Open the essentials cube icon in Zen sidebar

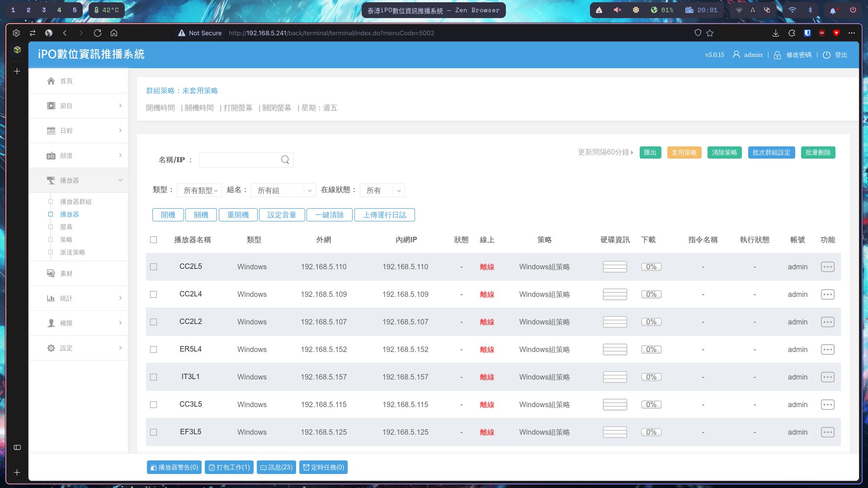click(17, 50)
